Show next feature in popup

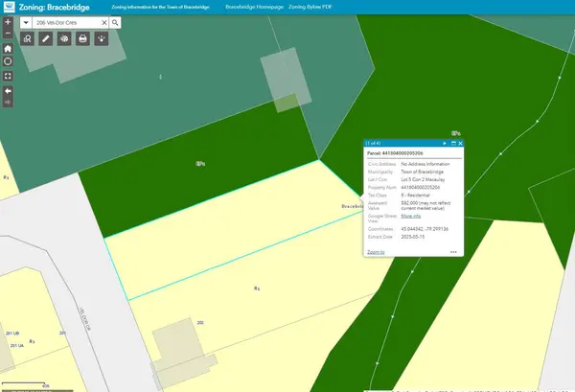click(445, 144)
